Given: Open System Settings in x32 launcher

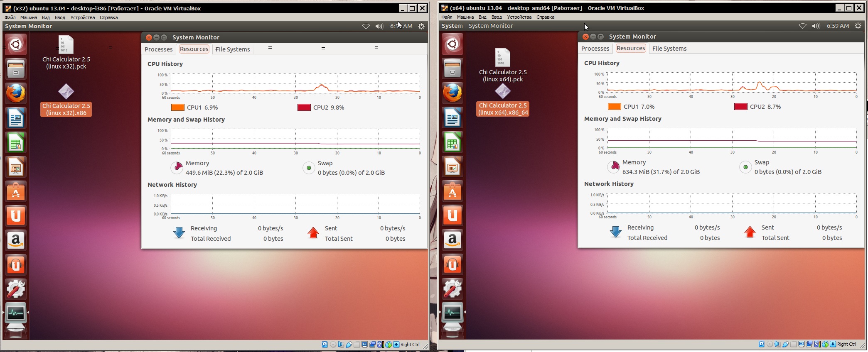Looking at the screenshot, I should pos(16,289).
